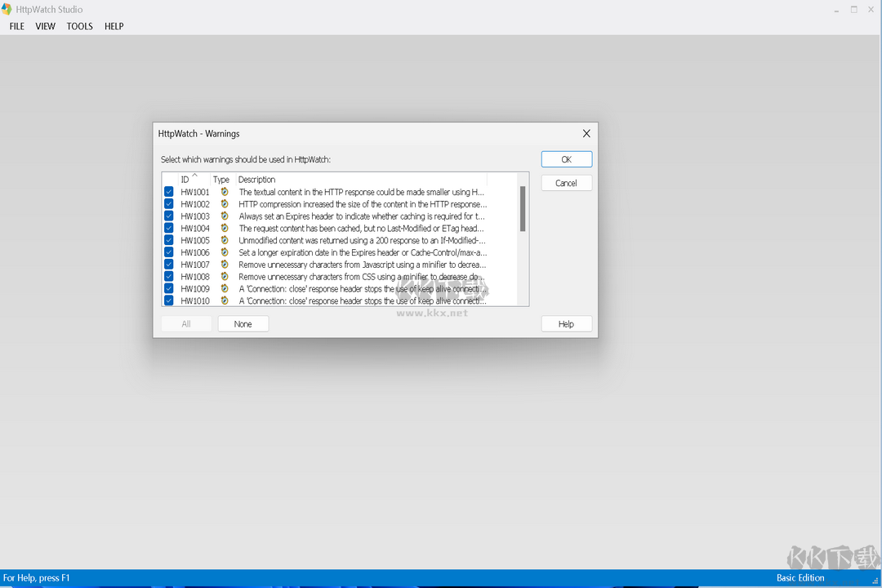Uncheck the HW1004 warning checkbox
This screenshot has width=882, height=588.
pos(169,228)
